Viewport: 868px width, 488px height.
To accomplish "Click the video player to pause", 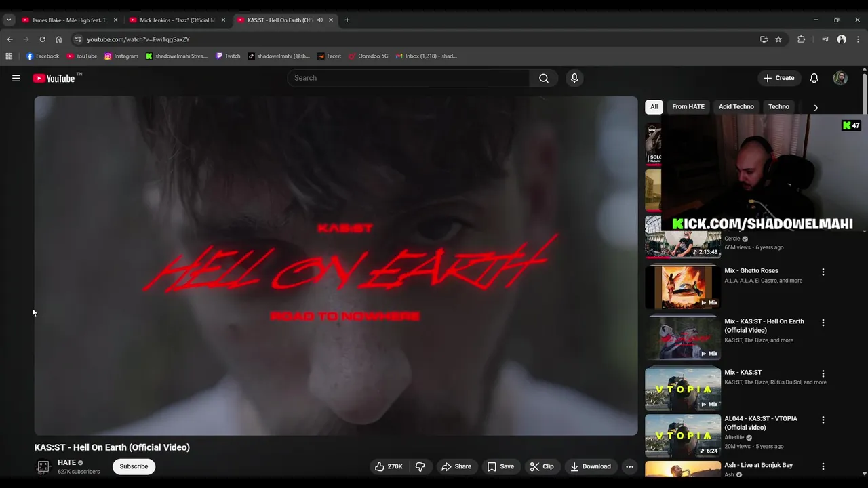I will [336, 266].
